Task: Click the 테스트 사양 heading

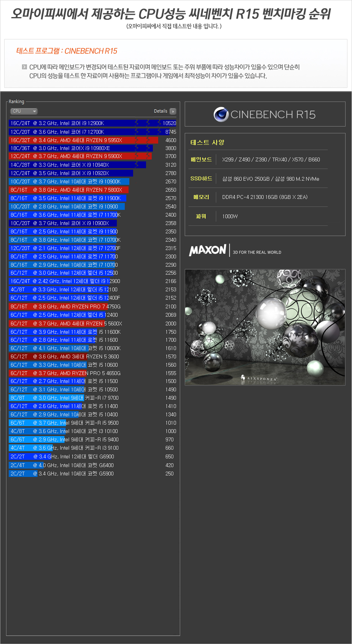Action: [207, 142]
